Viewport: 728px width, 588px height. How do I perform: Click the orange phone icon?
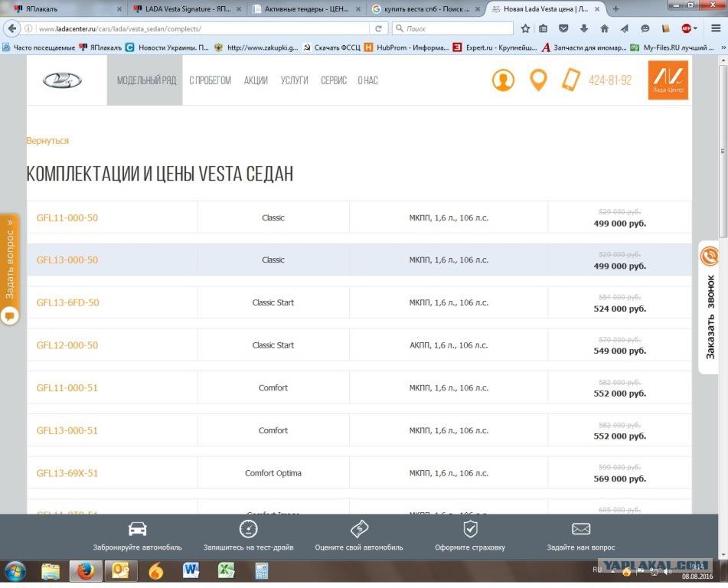click(570, 80)
